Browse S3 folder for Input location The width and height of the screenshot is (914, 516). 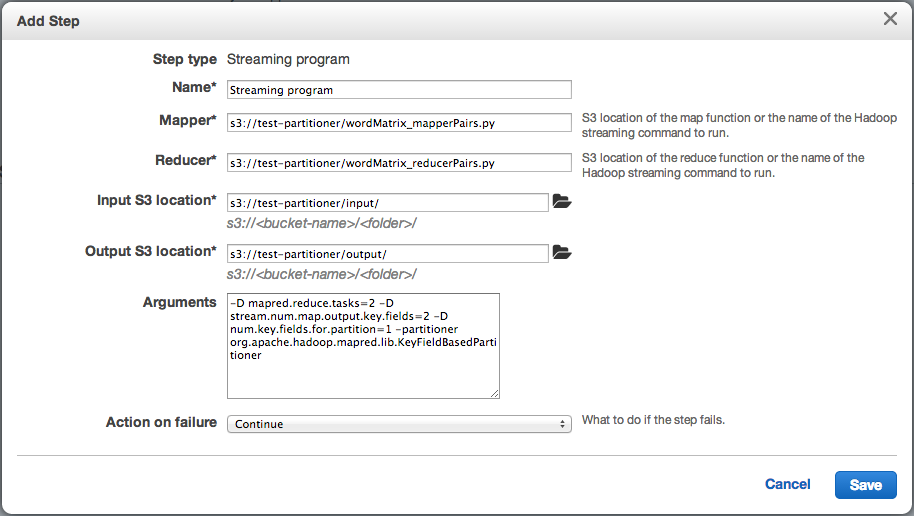pyautogui.click(x=562, y=202)
